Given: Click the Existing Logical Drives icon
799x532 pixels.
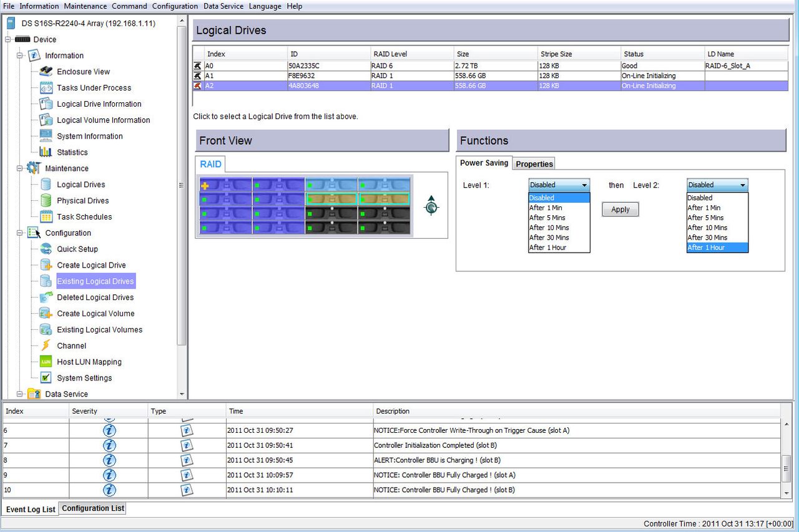Looking at the screenshot, I should (46, 281).
